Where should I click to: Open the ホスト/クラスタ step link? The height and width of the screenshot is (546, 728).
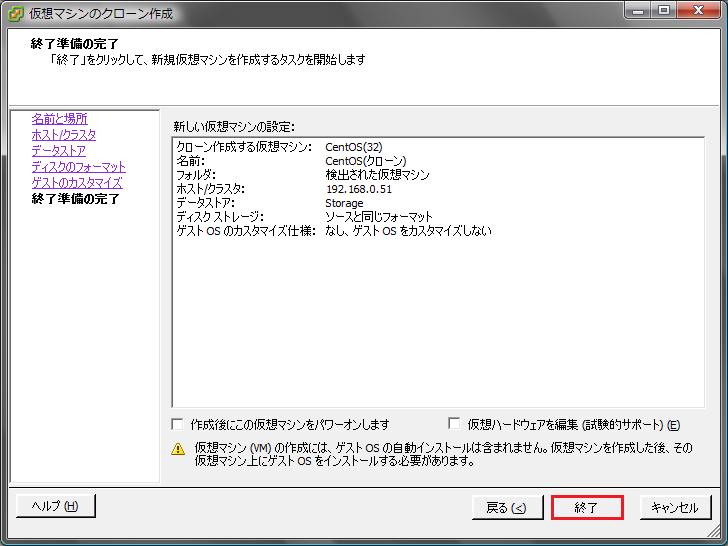coord(64,135)
